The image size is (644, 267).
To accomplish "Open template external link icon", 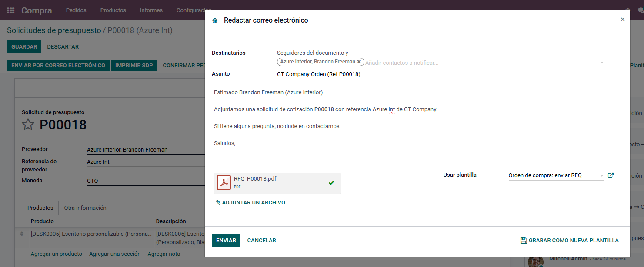I will pyautogui.click(x=611, y=175).
